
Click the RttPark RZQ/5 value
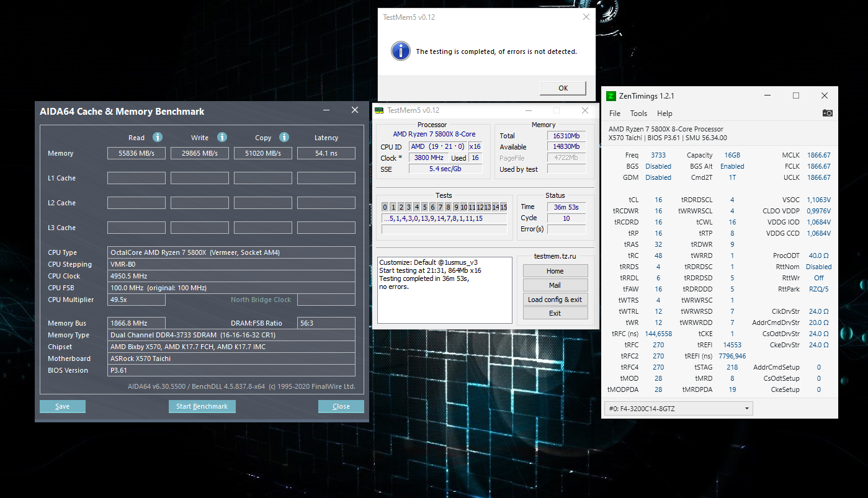(x=818, y=289)
